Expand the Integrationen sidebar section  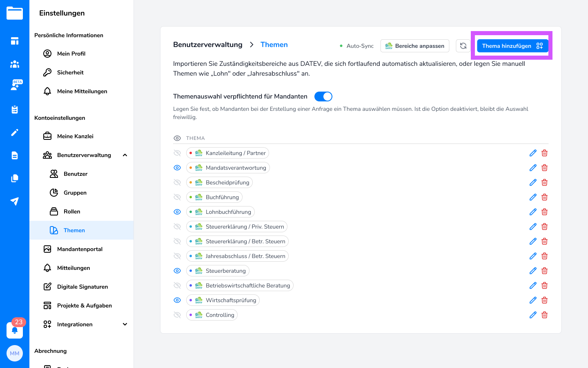pyautogui.click(x=125, y=324)
